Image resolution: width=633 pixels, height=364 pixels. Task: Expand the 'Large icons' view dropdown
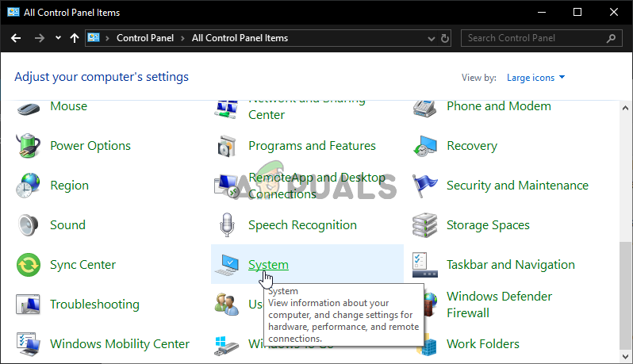click(x=535, y=78)
